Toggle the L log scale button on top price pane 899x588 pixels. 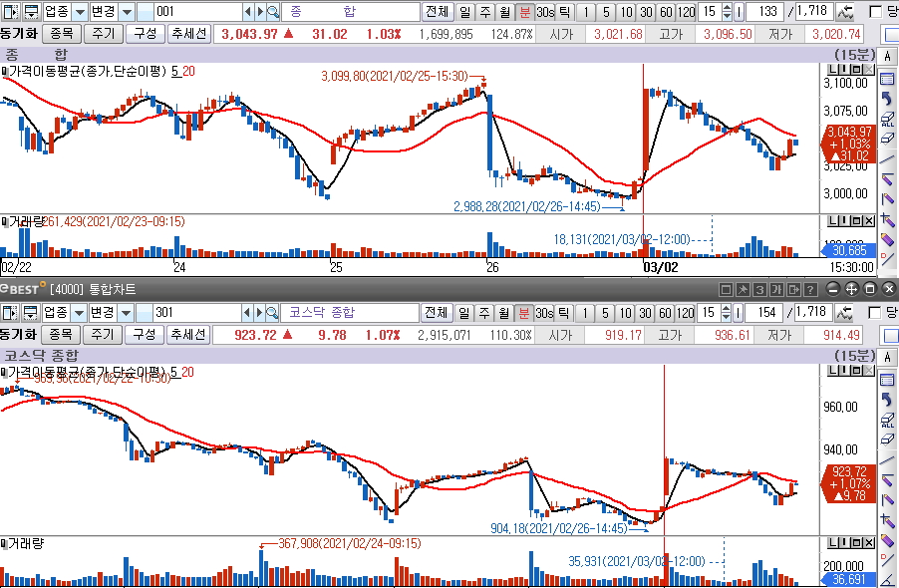point(832,70)
